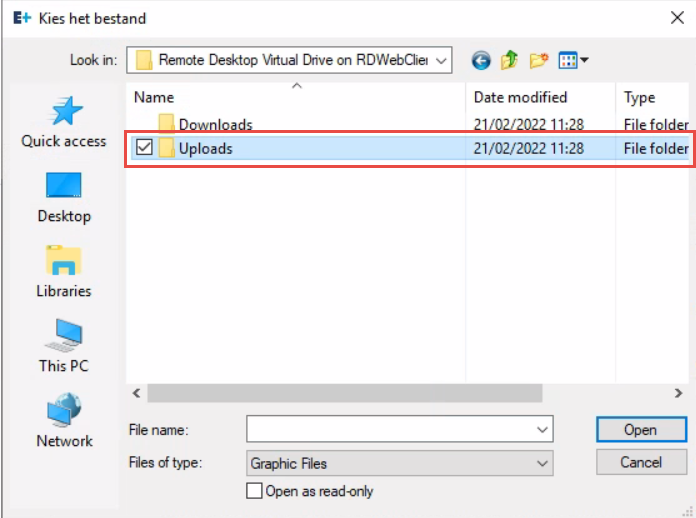Create a new folder icon
The width and height of the screenshot is (696, 518).
538,61
